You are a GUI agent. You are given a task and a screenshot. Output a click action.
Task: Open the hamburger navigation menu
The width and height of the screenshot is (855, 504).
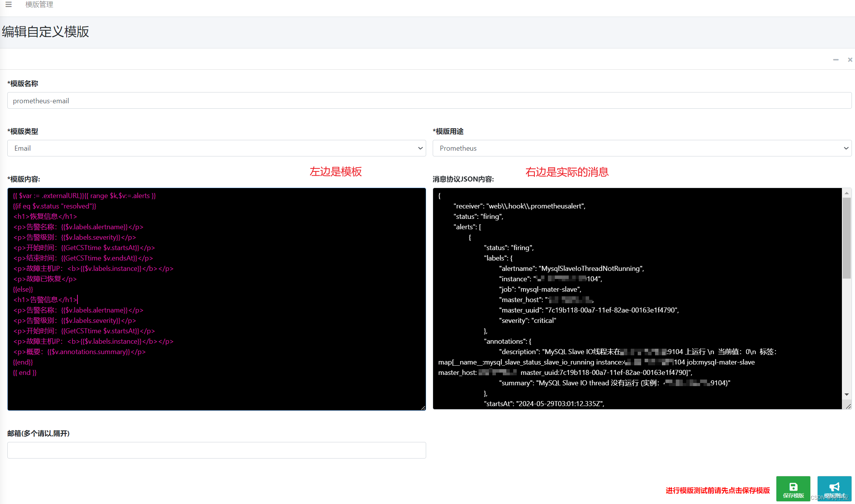tap(8, 5)
